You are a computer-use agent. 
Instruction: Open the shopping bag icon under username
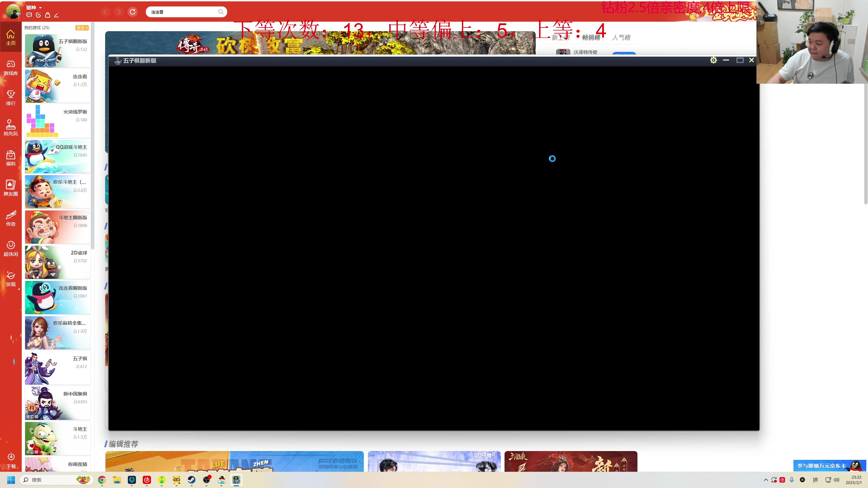pos(47,15)
